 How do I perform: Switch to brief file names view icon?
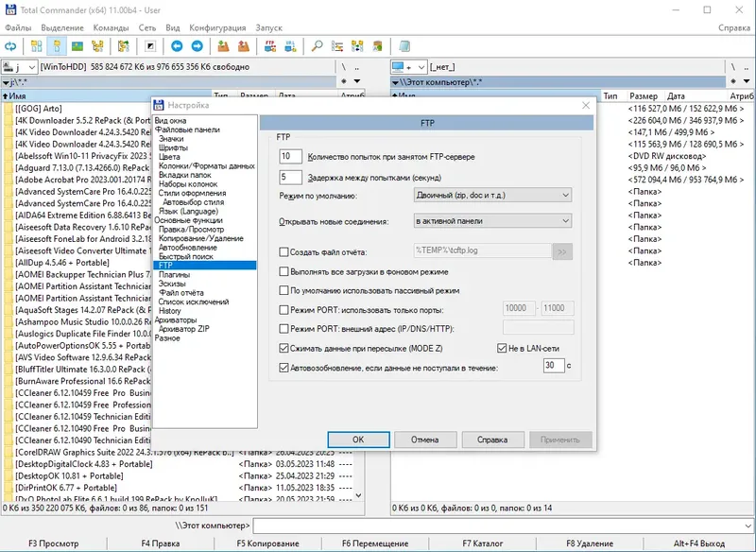37,46
